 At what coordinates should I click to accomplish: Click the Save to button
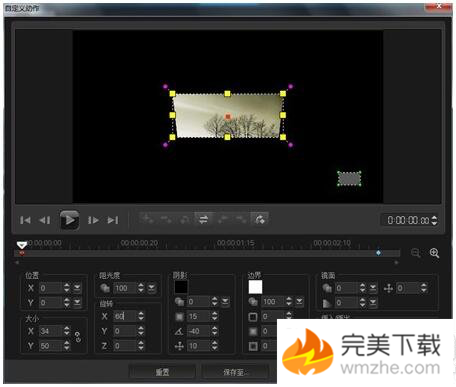coord(235,372)
